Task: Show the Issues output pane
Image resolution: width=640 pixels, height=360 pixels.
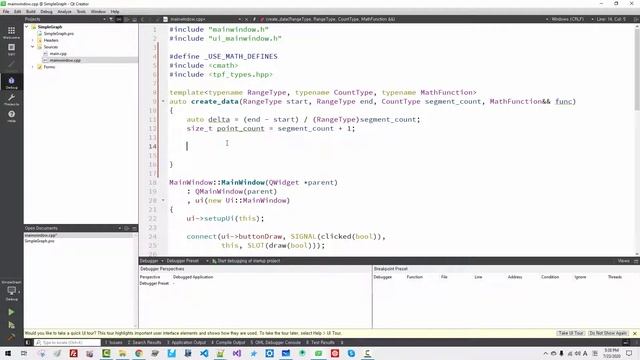Action: click(x=113, y=342)
